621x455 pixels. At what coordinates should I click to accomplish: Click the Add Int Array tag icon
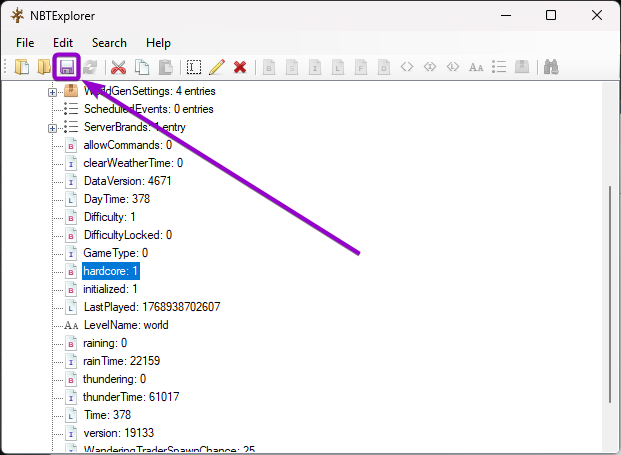click(x=430, y=67)
